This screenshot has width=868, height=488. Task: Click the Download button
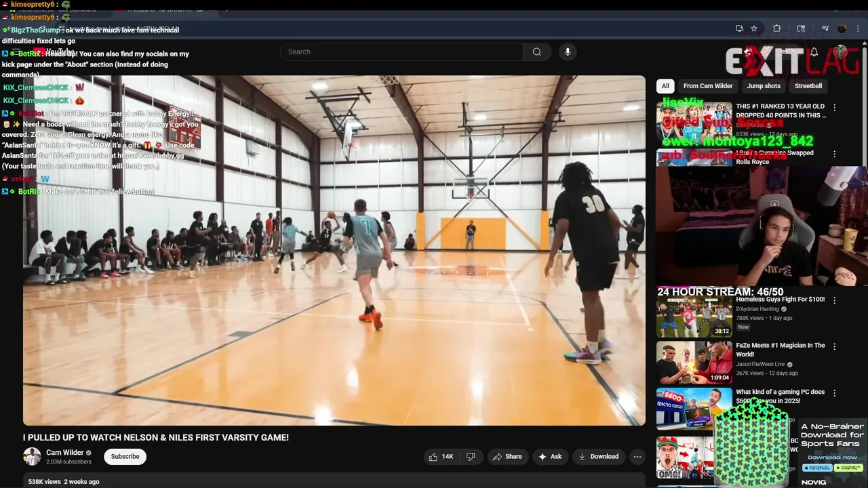click(x=598, y=457)
